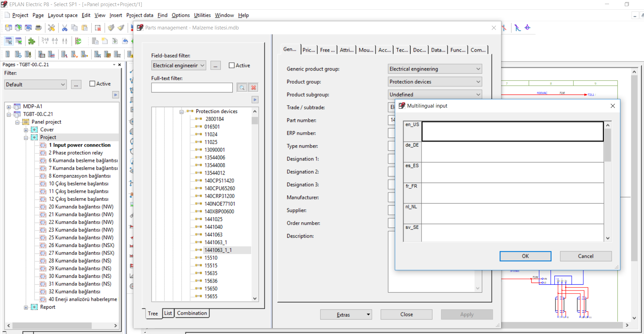Click the ellipsis button next to Default filter

tap(76, 85)
